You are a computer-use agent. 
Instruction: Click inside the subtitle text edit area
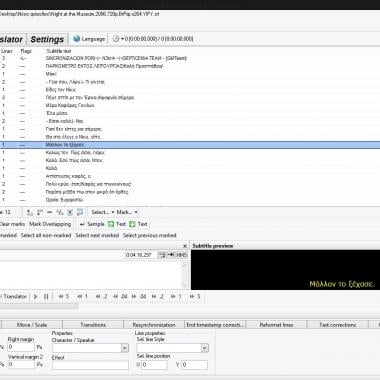pos(90,275)
